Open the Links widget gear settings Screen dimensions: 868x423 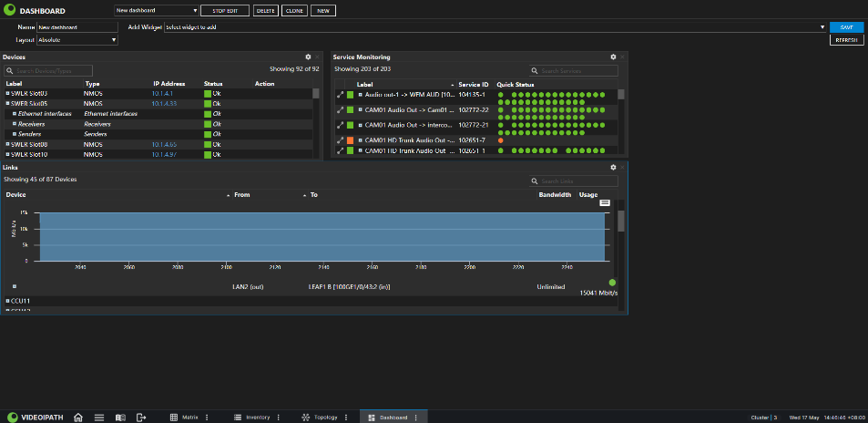pos(613,167)
